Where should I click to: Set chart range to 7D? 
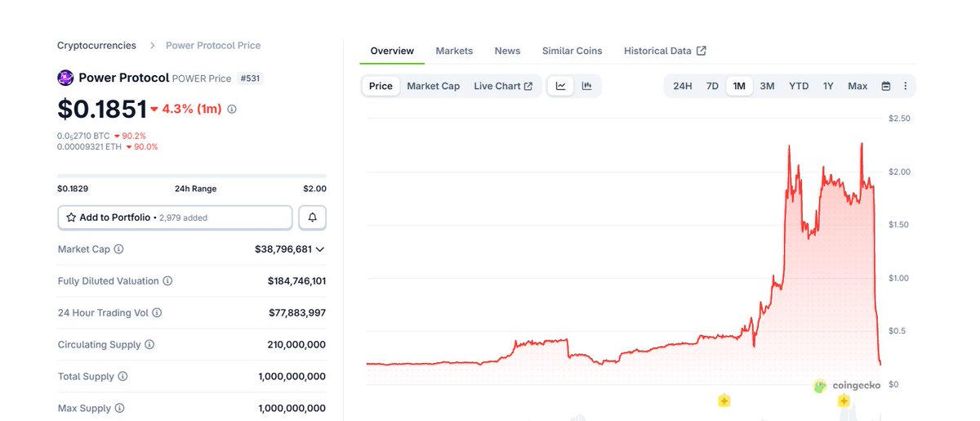coord(712,86)
